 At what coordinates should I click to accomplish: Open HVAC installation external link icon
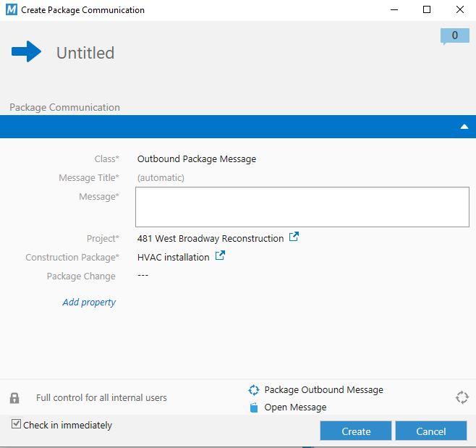click(x=220, y=256)
